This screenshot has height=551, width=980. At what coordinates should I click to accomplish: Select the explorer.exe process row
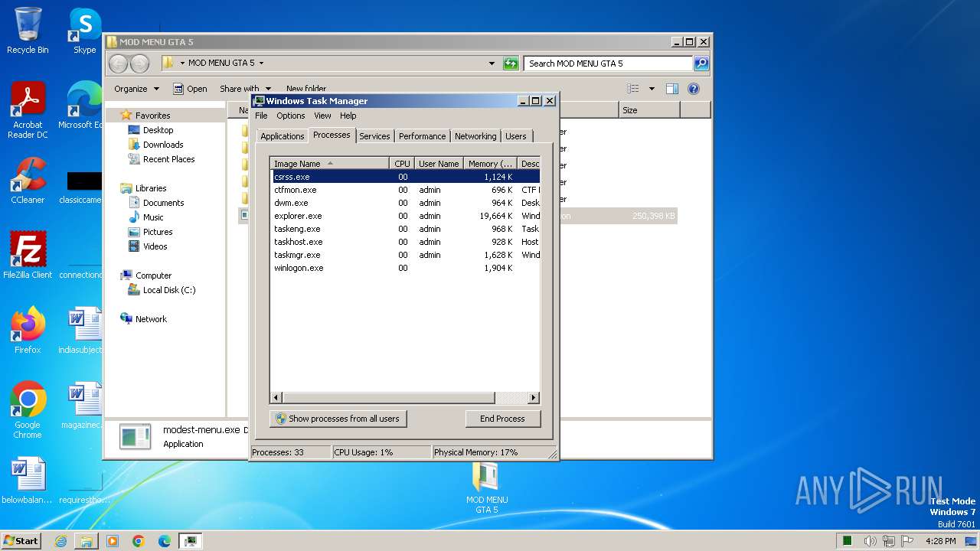coord(406,216)
